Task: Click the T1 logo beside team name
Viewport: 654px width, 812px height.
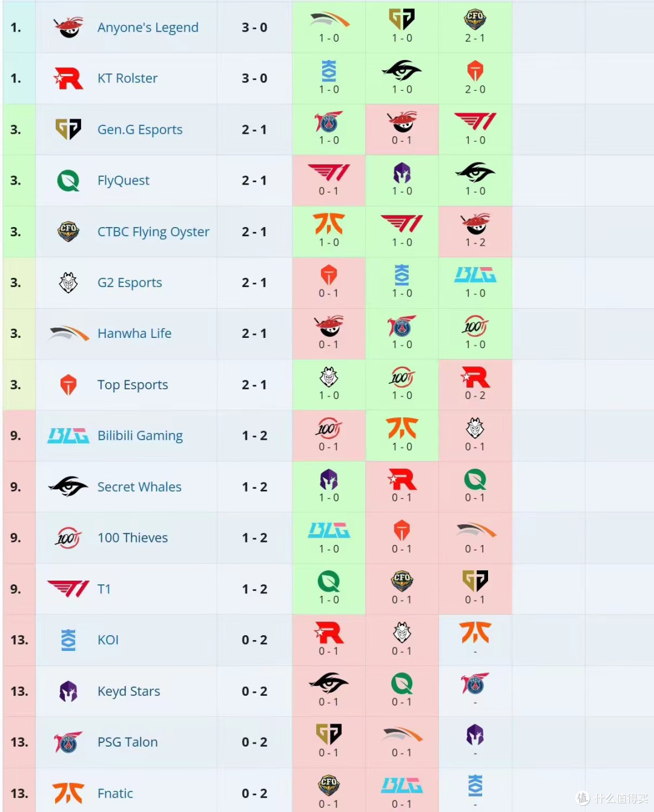Action: point(68,589)
